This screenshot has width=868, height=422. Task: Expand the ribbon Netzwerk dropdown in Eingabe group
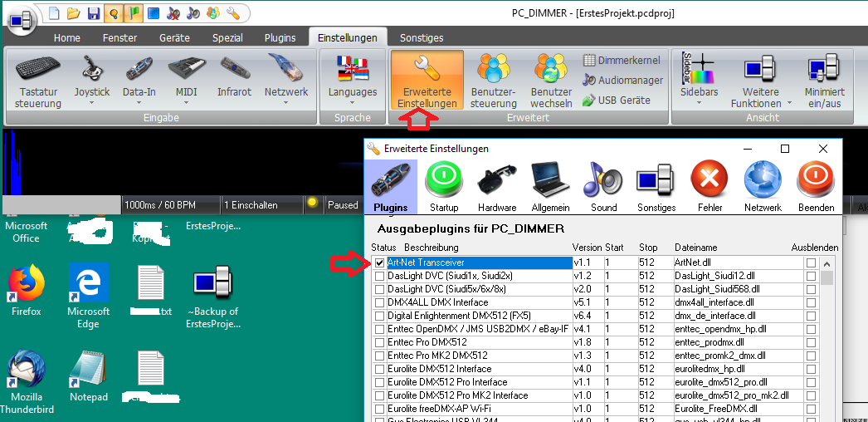pos(286,103)
